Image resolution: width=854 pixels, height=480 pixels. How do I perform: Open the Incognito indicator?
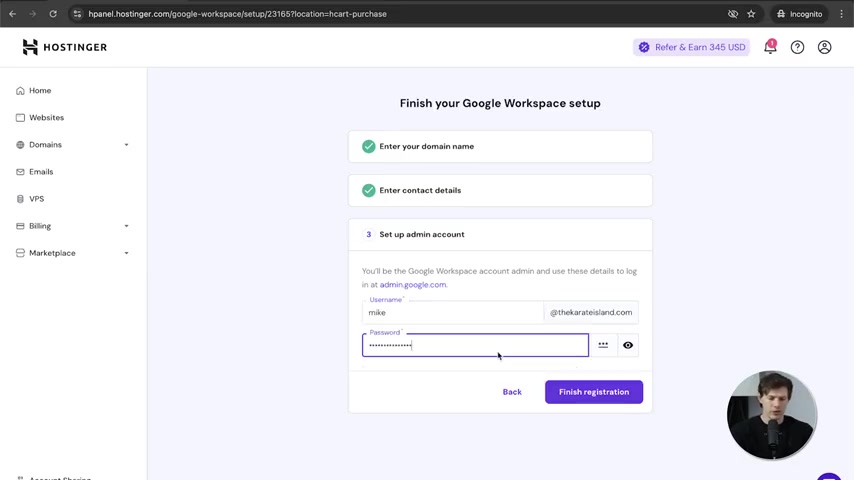(x=799, y=14)
